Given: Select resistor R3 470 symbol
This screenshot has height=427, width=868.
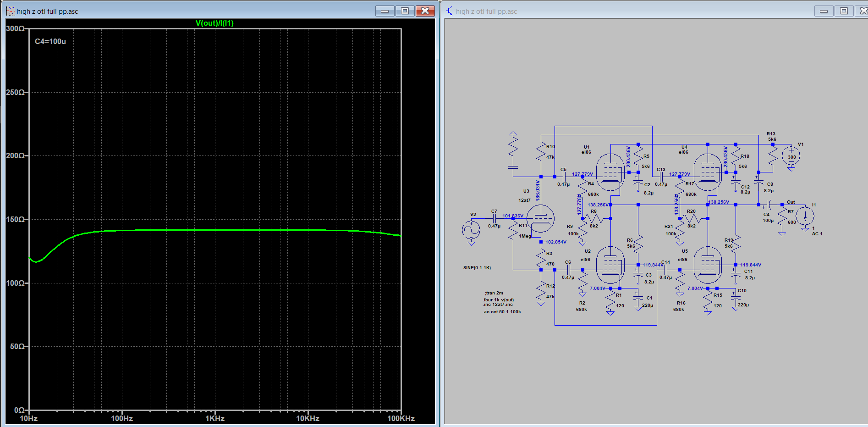Looking at the screenshot, I should click(541, 258).
